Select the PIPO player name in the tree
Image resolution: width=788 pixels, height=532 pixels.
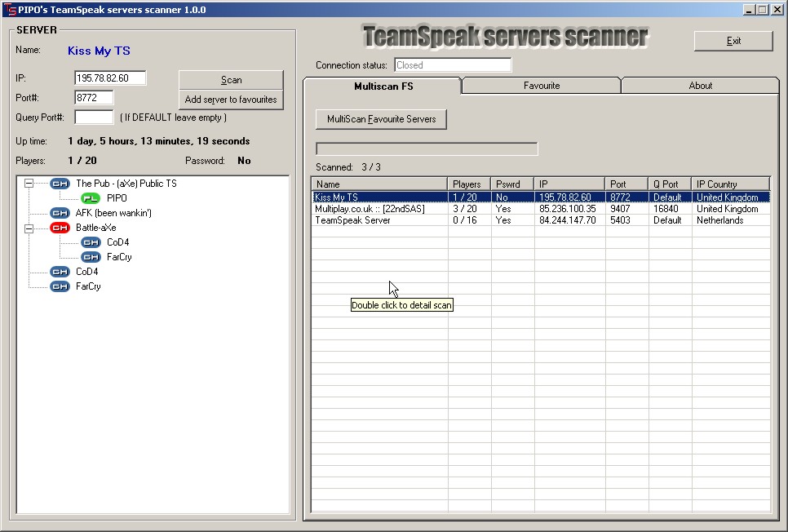pos(117,198)
